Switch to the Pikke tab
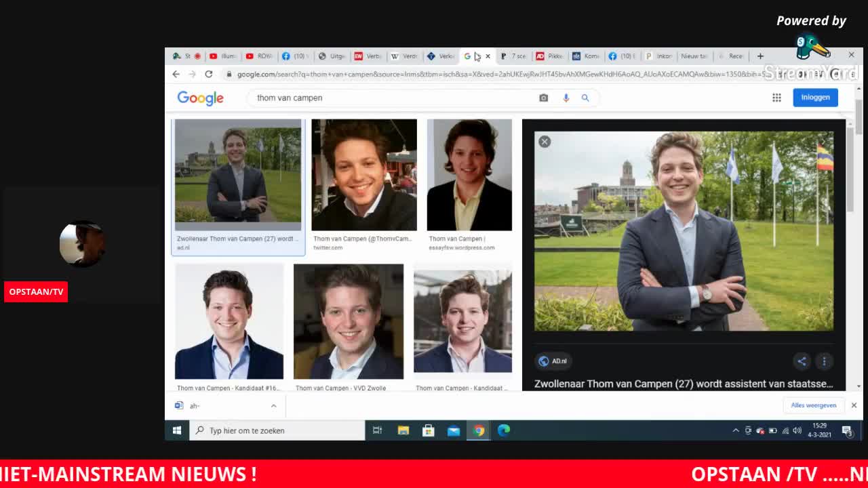Viewport: 868px width, 488px height. pyautogui.click(x=550, y=56)
